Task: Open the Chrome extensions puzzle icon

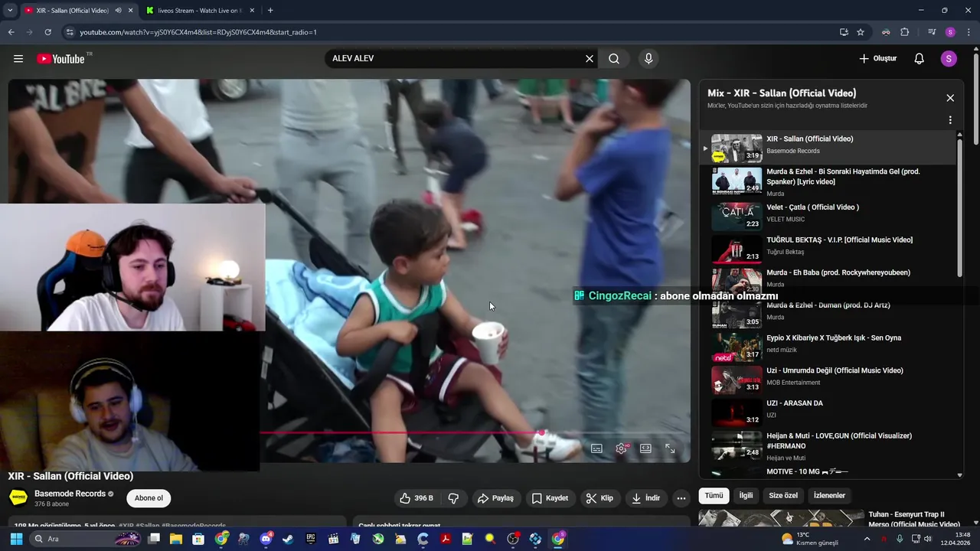Action: 904,32
